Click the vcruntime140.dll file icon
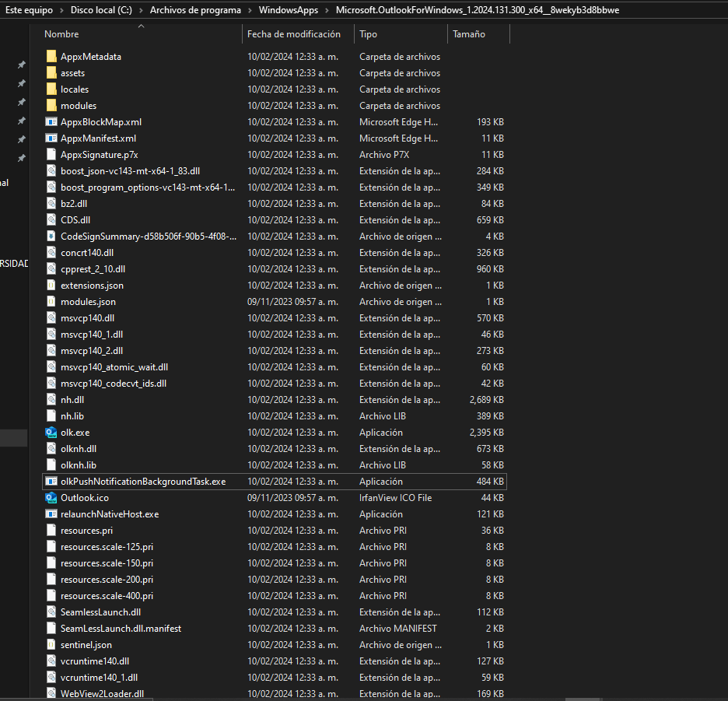The image size is (728, 701). [x=51, y=661]
